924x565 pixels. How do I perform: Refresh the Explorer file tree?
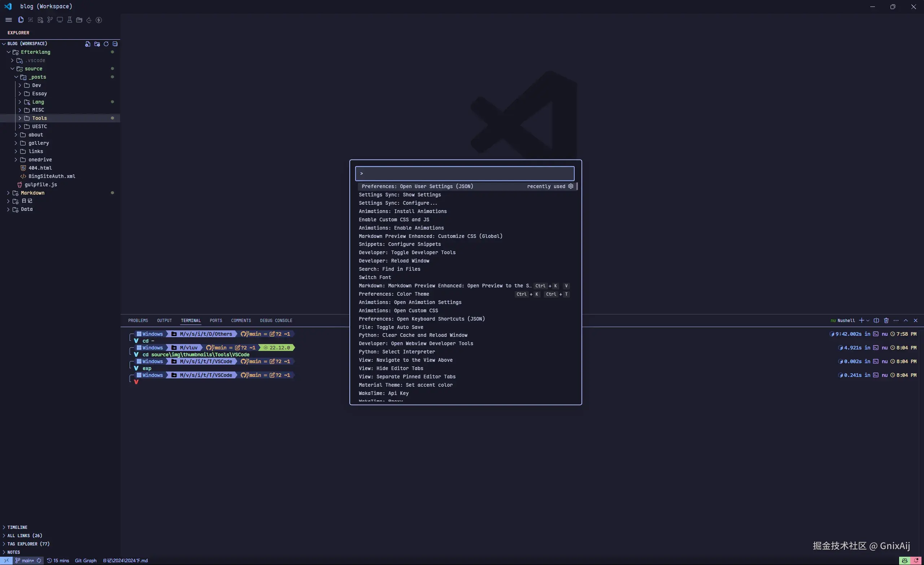[x=106, y=44]
